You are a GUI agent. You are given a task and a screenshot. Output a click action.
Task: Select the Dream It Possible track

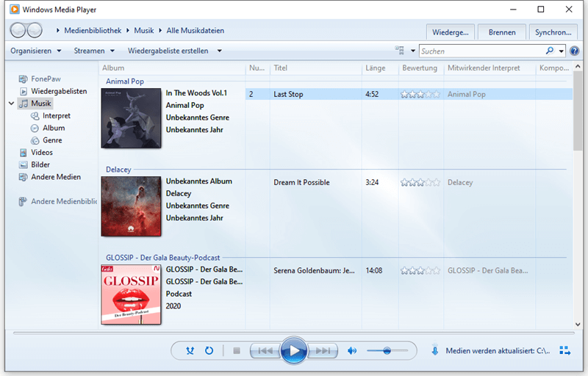point(301,182)
